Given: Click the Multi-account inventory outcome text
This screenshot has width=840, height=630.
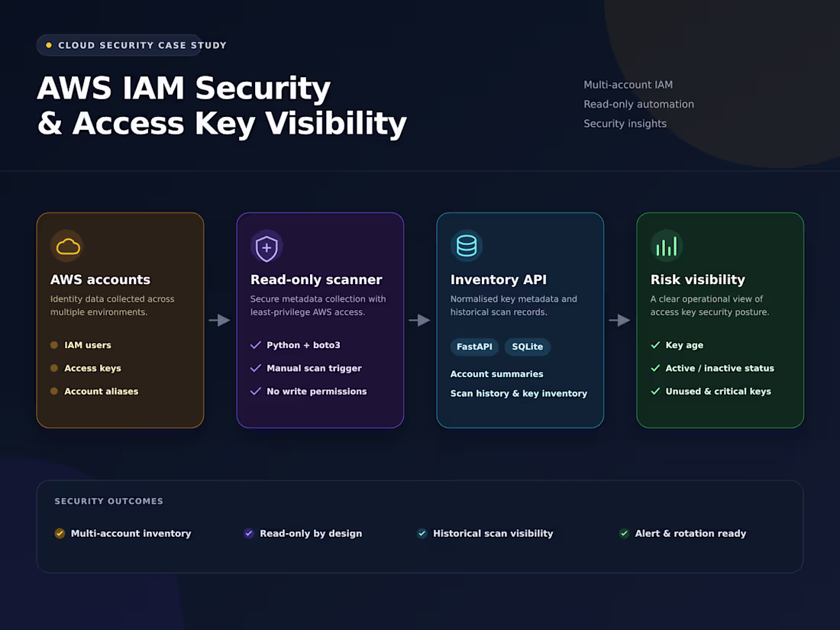Looking at the screenshot, I should (131, 533).
